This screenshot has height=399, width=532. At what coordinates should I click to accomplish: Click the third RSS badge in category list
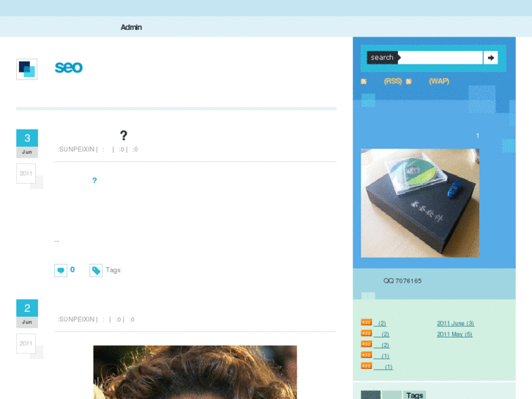[x=367, y=344]
